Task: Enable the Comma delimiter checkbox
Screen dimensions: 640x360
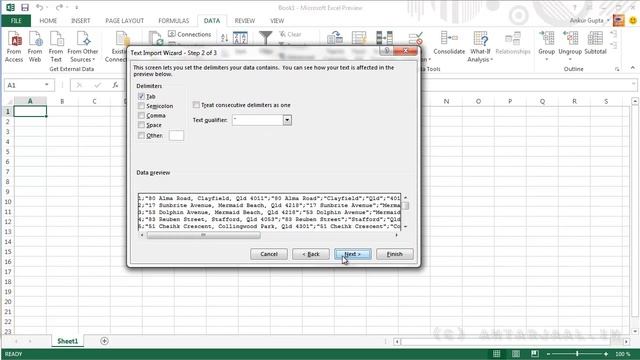Action: (141, 116)
